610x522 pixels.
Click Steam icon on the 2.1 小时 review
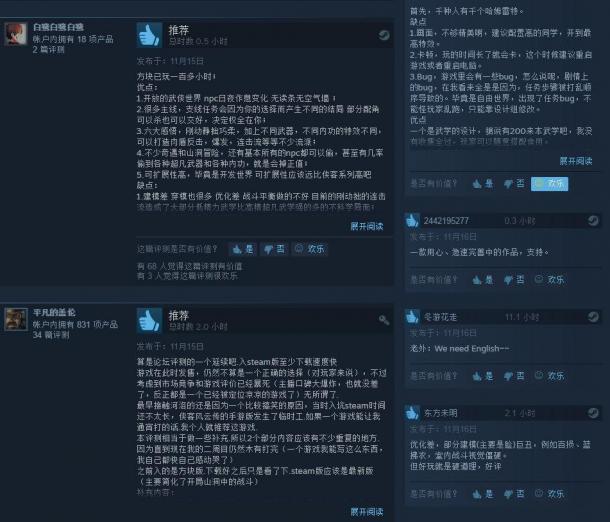pyautogui.click(x=593, y=413)
